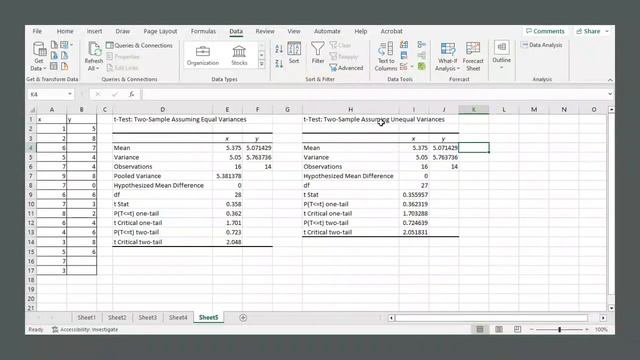Switch to the Insert ribbon tab

[94, 31]
